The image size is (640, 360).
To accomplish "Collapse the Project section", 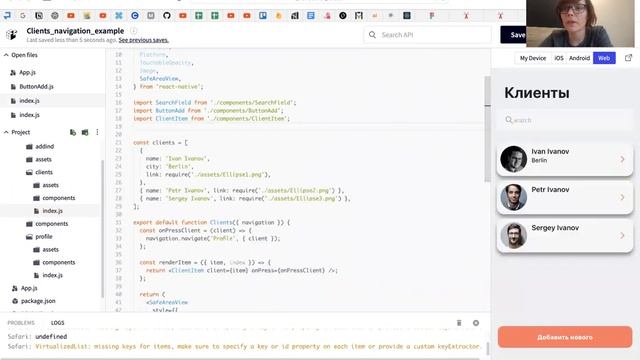I will point(6,132).
